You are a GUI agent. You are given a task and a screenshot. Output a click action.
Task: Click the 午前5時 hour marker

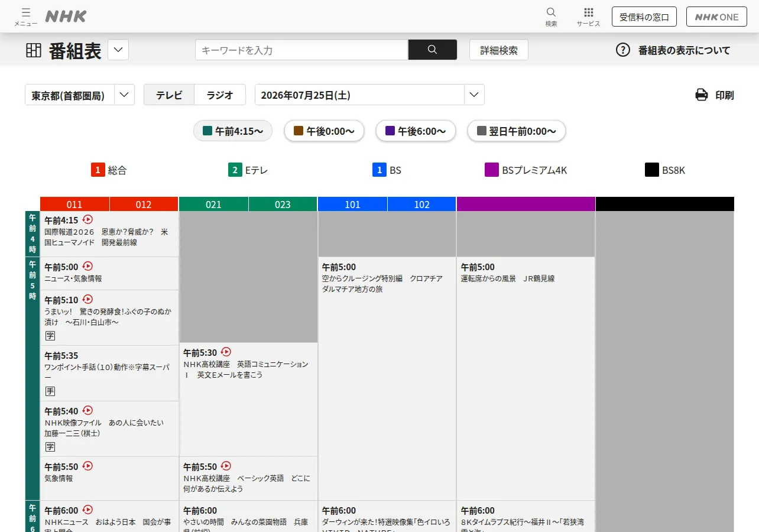33,378
